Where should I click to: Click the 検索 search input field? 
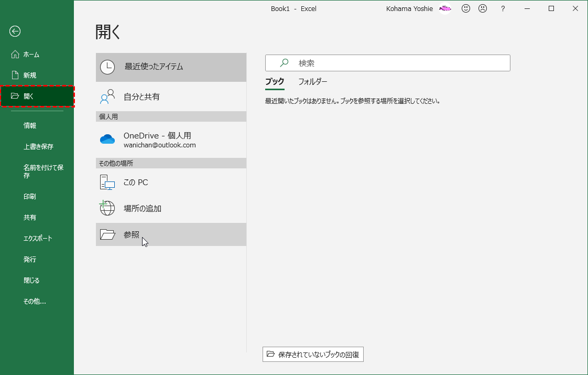pos(398,63)
